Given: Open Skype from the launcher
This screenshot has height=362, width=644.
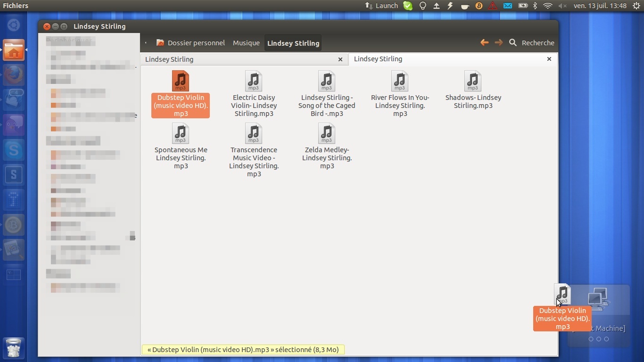Looking at the screenshot, I should 14,150.
